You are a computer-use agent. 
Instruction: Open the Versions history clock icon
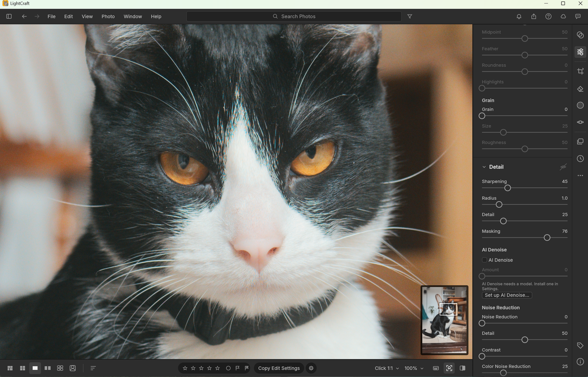pyautogui.click(x=580, y=158)
